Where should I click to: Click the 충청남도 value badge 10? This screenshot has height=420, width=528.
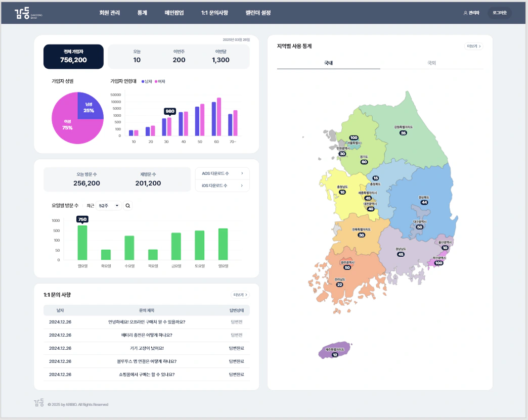(342, 192)
